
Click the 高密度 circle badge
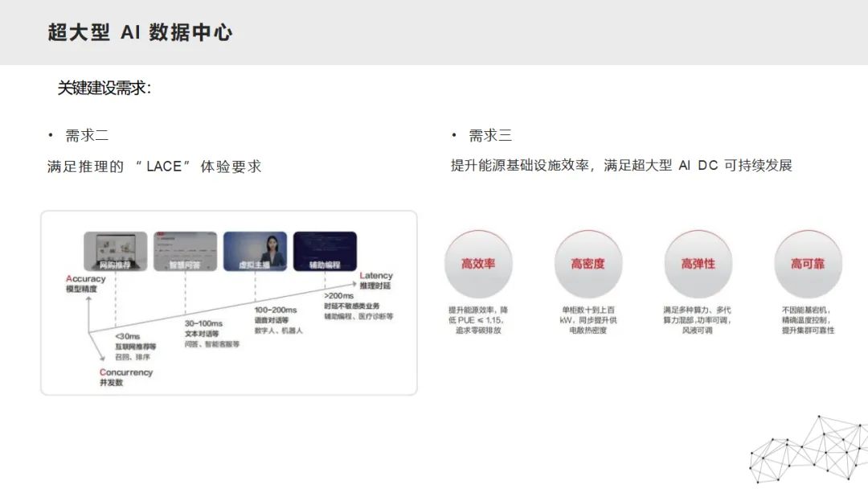[588, 264]
